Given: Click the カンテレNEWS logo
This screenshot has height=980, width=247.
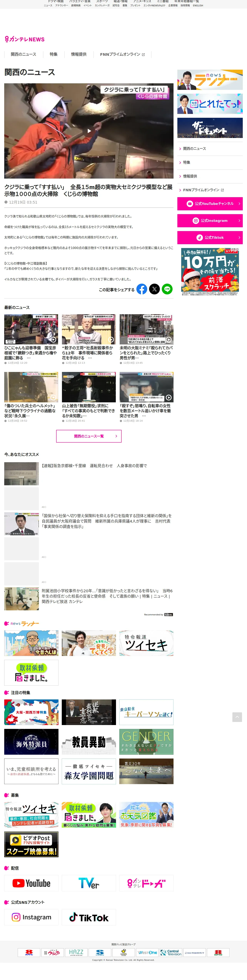Looking at the screenshot, I should click(x=25, y=39).
